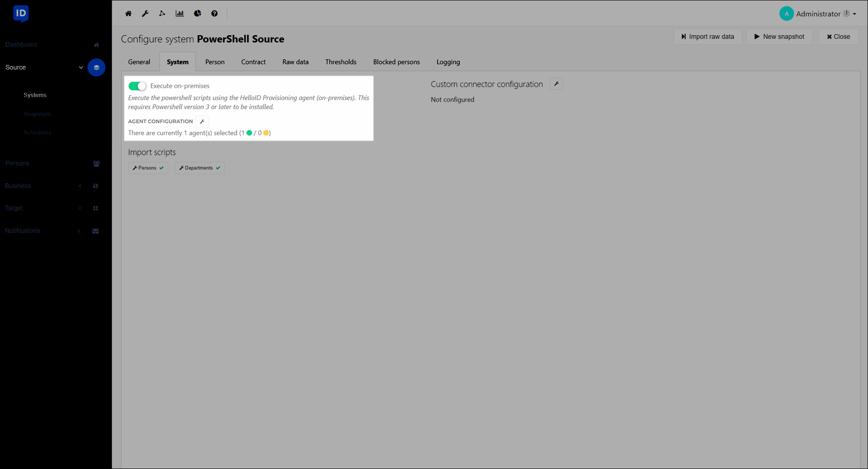Image resolution: width=868 pixels, height=469 pixels.
Task: Click the Source menu label
Action: point(16,67)
